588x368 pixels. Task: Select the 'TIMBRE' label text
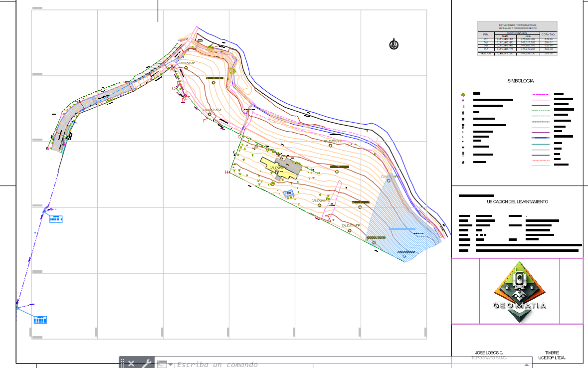click(x=552, y=353)
